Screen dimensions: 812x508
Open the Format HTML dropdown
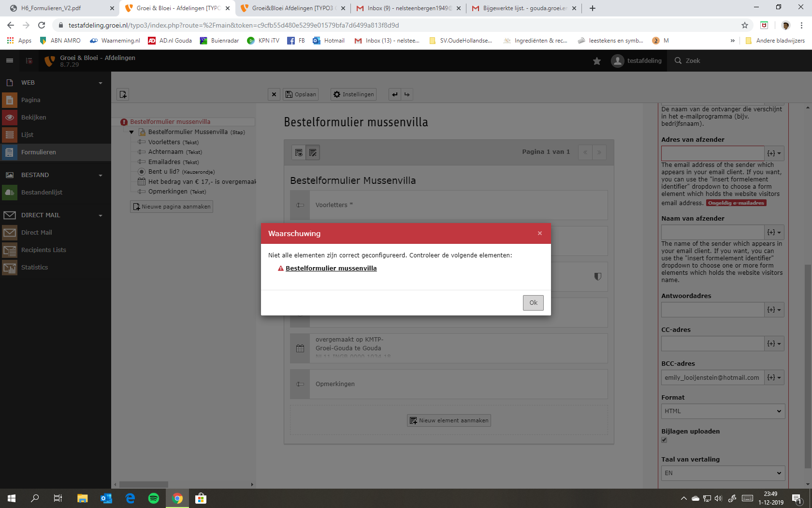(723, 411)
